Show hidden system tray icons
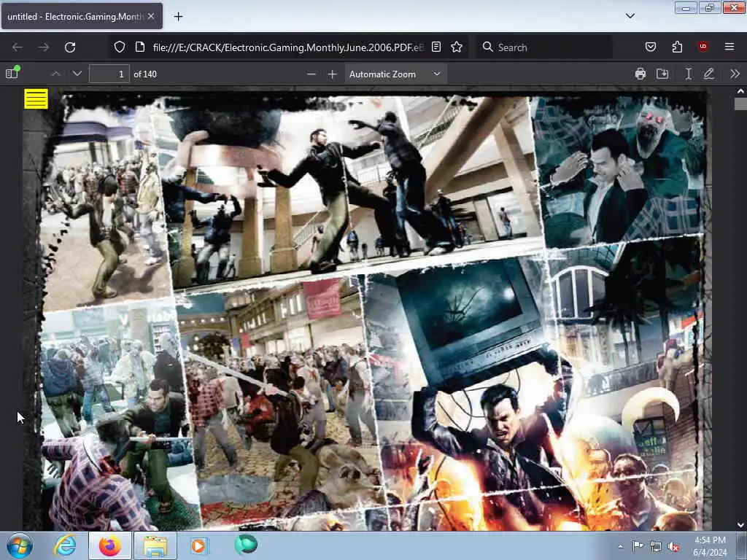Viewport: 747px width, 560px height. 620,546
